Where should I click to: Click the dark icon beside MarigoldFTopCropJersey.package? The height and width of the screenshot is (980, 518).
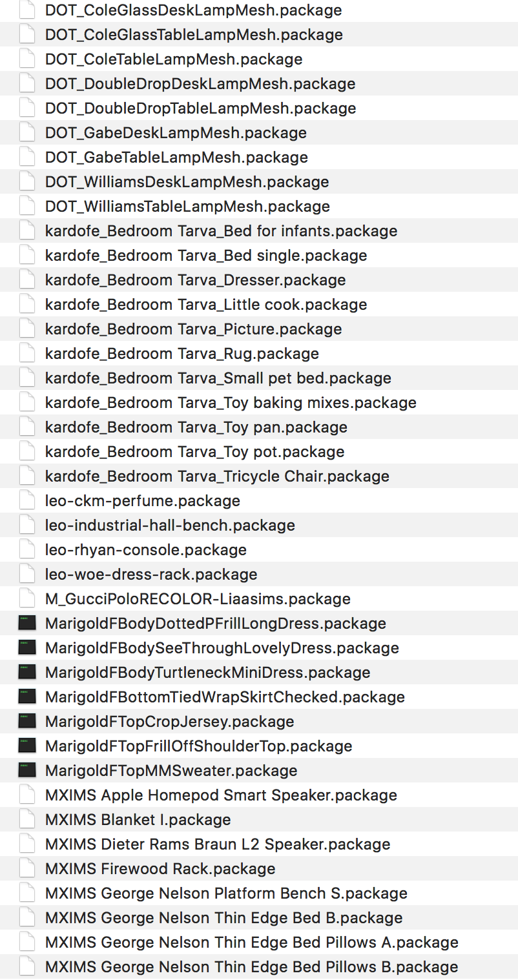(27, 721)
